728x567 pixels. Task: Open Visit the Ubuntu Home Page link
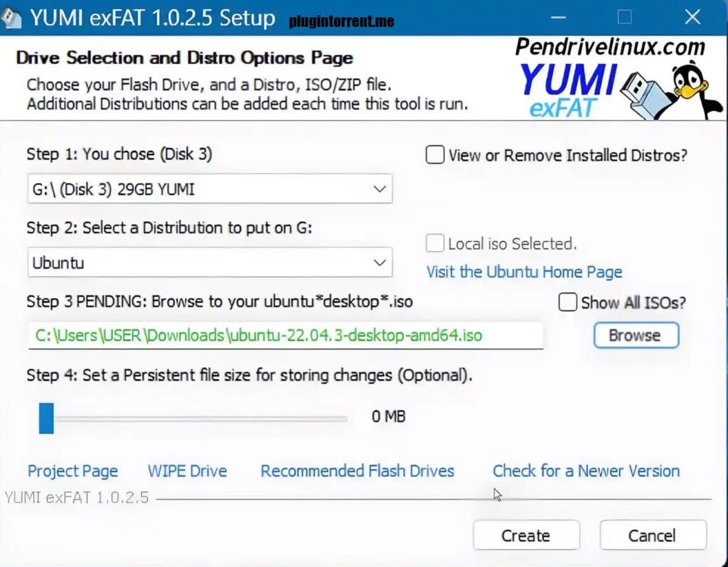coord(524,272)
